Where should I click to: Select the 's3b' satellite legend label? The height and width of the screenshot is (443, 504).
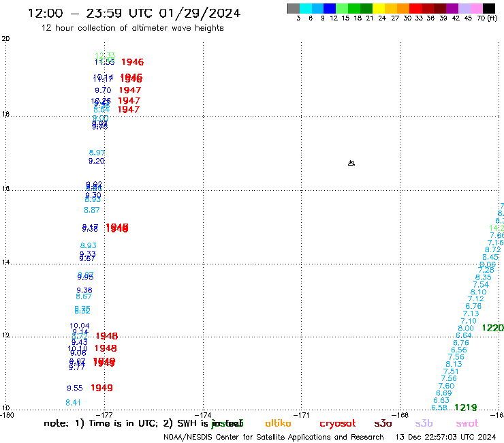pyautogui.click(x=424, y=423)
